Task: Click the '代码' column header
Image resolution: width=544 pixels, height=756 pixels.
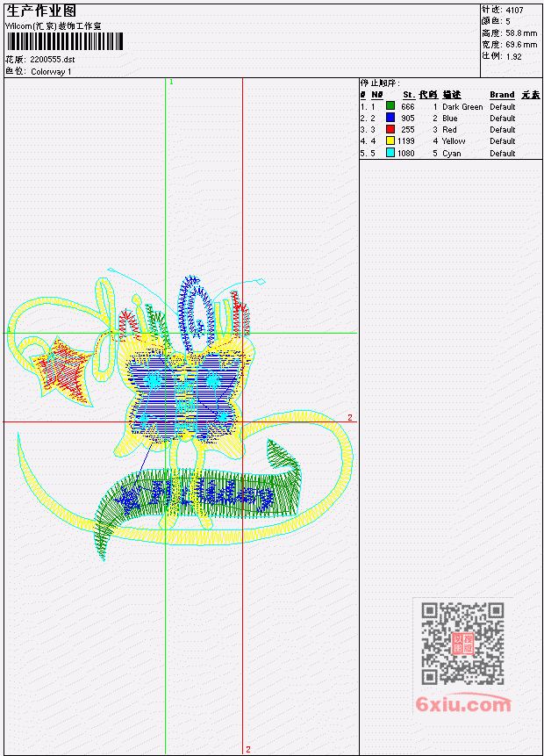Action: click(x=428, y=95)
